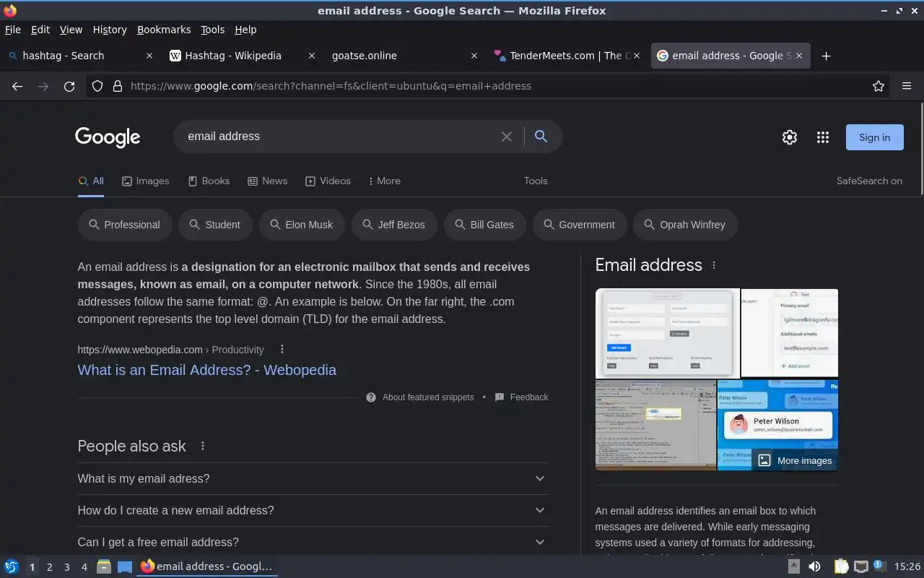Switch to Videos results tab
Screen dimensions: 924x578
click(x=328, y=181)
